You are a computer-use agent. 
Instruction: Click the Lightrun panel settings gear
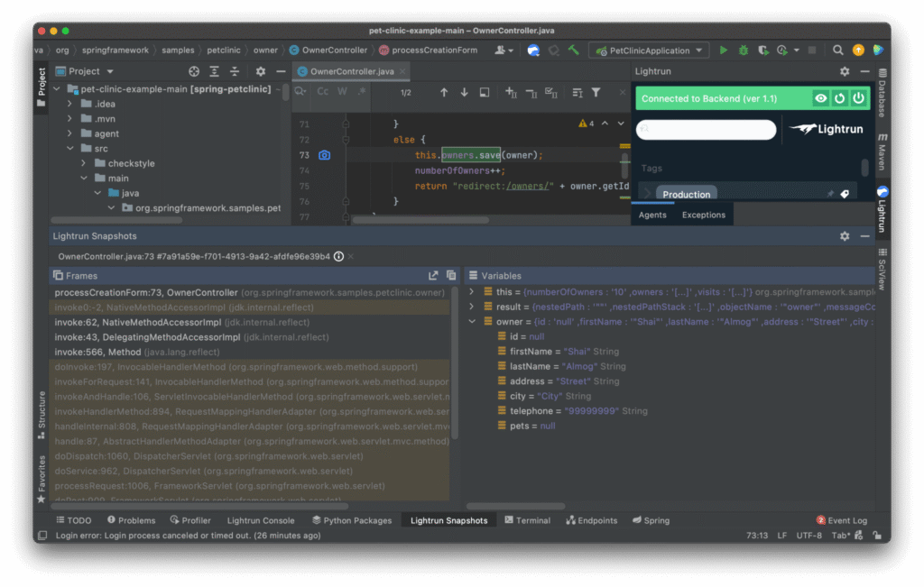(x=844, y=70)
